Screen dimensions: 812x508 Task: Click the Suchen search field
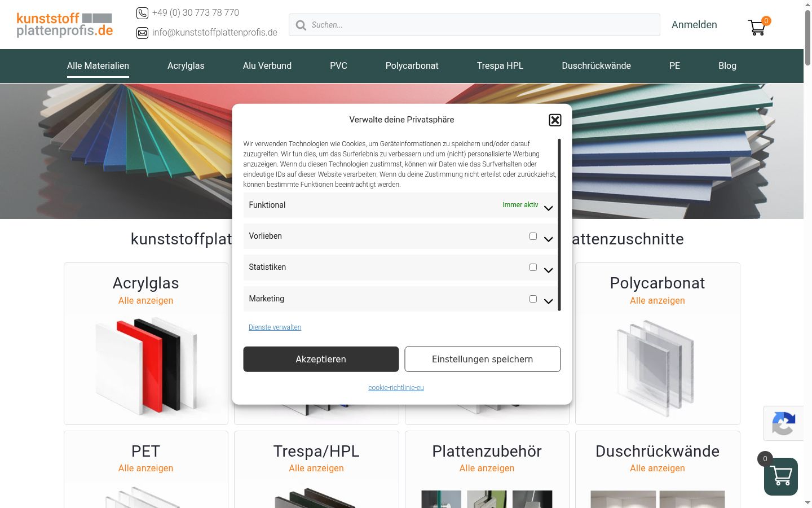point(474,25)
